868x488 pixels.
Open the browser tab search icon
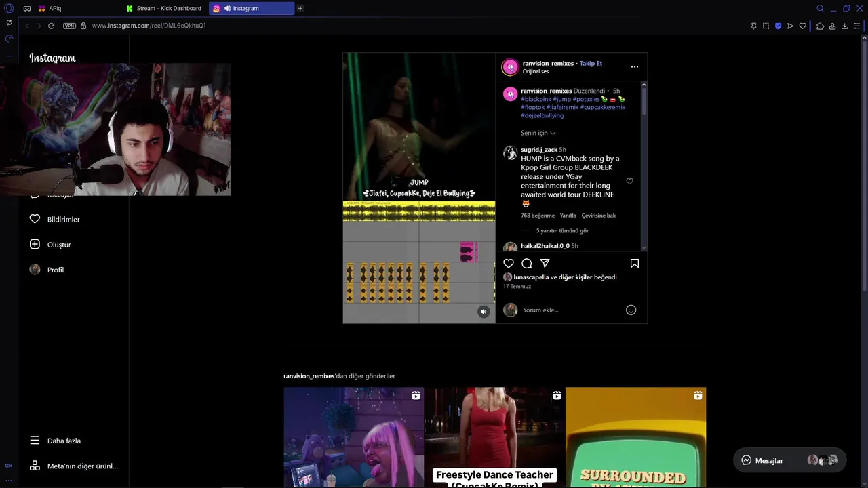[820, 8]
